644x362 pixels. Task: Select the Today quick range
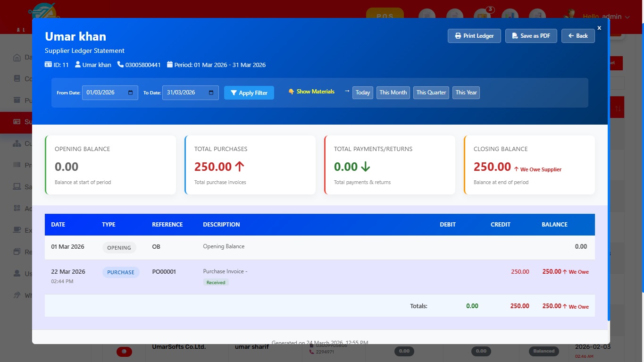362,93
